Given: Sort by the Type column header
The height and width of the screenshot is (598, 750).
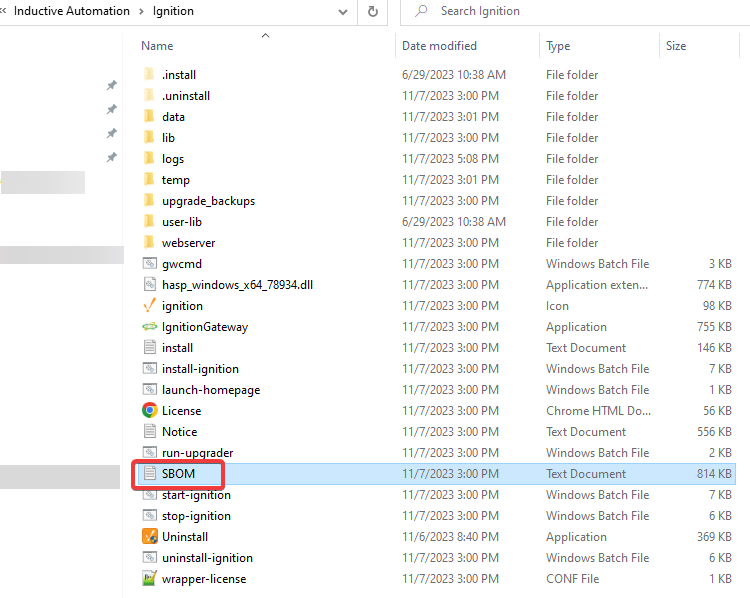Looking at the screenshot, I should tap(558, 46).
